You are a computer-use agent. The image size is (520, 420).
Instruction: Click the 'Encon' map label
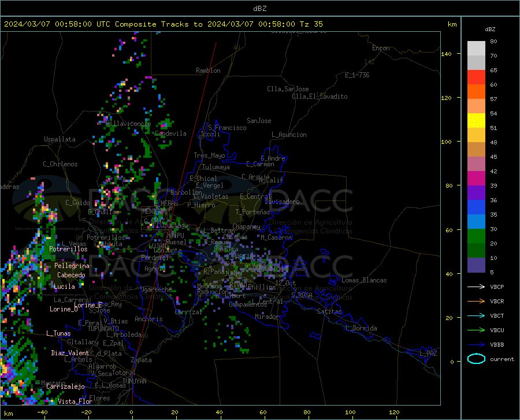click(x=381, y=48)
